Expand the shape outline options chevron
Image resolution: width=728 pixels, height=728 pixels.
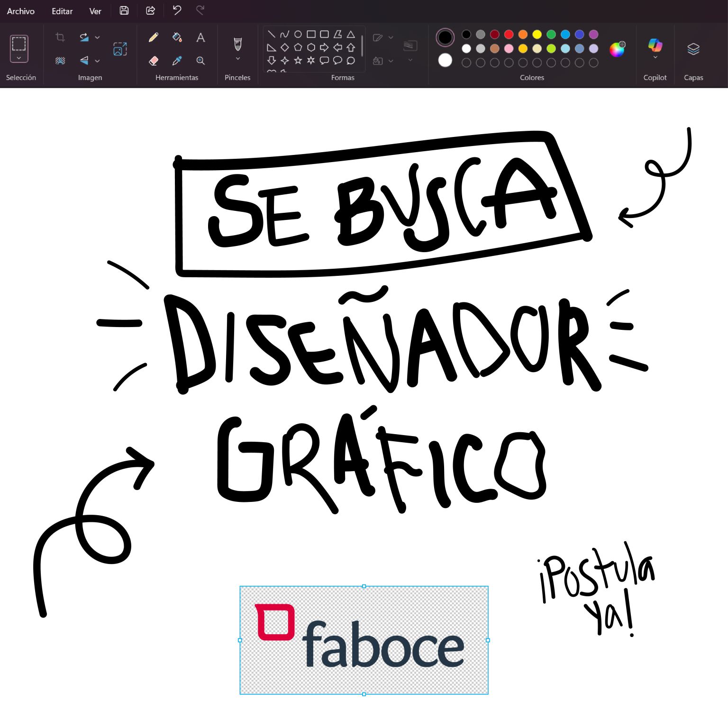pyautogui.click(x=391, y=37)
